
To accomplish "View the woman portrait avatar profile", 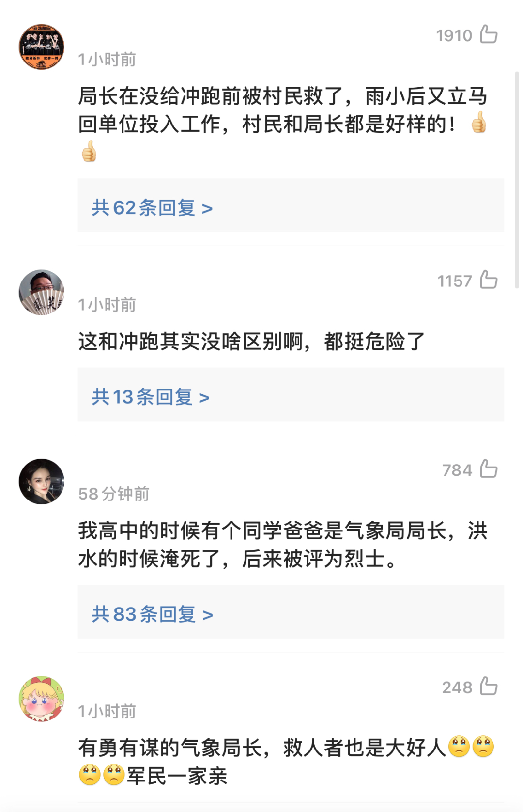I will pyautogui.click(x=42, y=482).
